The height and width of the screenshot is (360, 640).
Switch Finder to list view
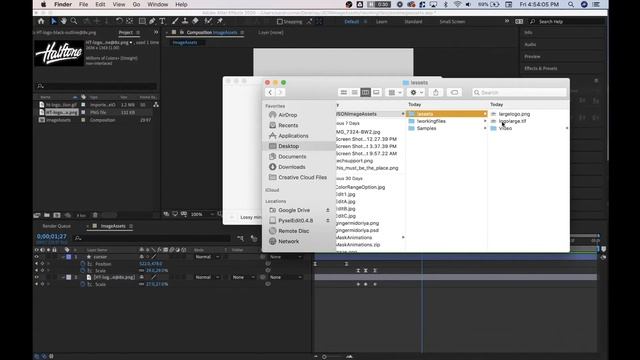355,93
